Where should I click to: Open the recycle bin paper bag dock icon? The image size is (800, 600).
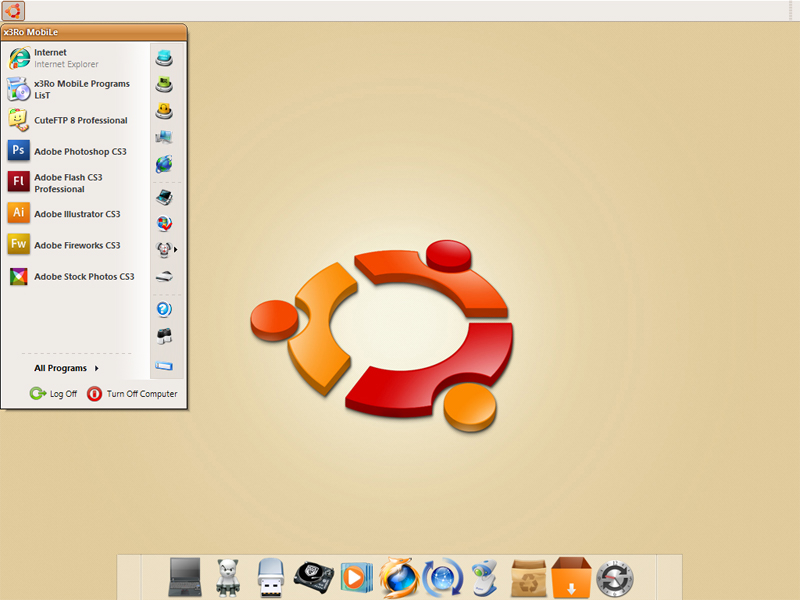(528, 578)
